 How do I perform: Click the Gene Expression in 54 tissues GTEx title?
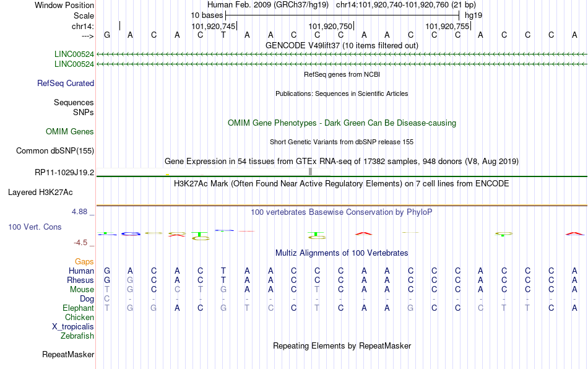click(x=342, y=161)
